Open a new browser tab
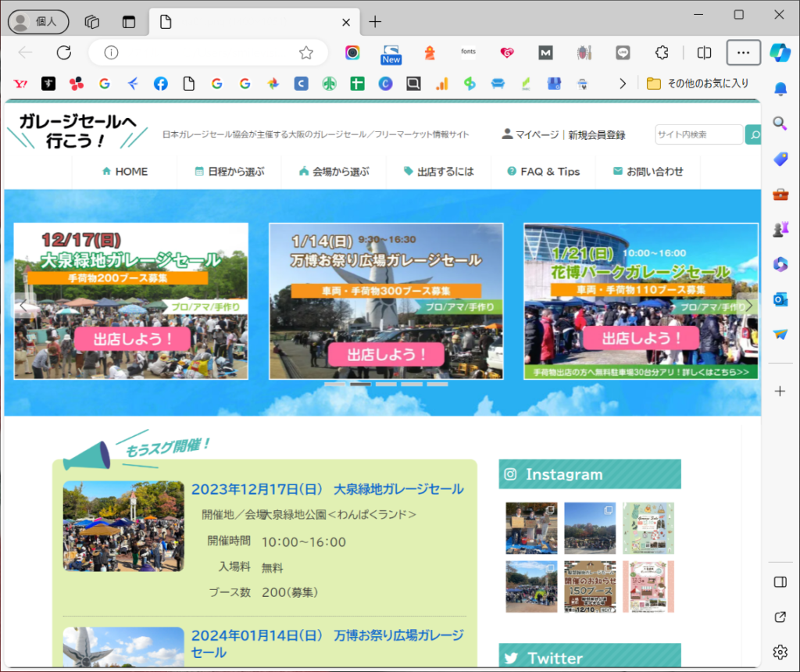The image size is (800, 672). pyautogui.click(x=375, y=21)
